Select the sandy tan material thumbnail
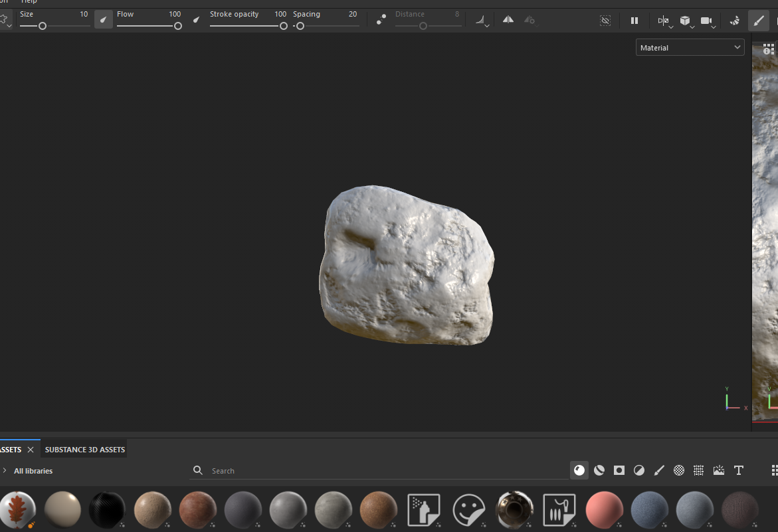778x532 pixels. (x=152, y=509)
